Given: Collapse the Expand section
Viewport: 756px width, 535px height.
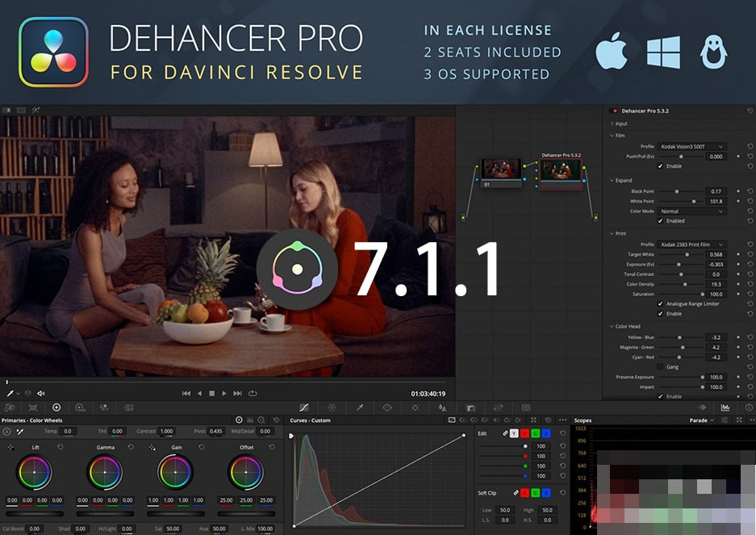Looking at the screenshot, I should pyautogui.click(x=612, y=181).
